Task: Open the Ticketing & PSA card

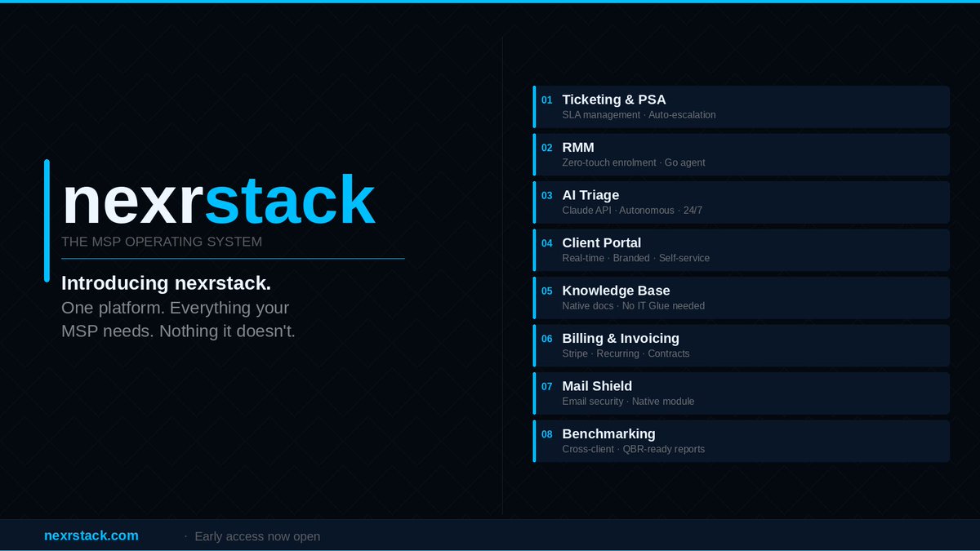Action: tap(742, 107)
